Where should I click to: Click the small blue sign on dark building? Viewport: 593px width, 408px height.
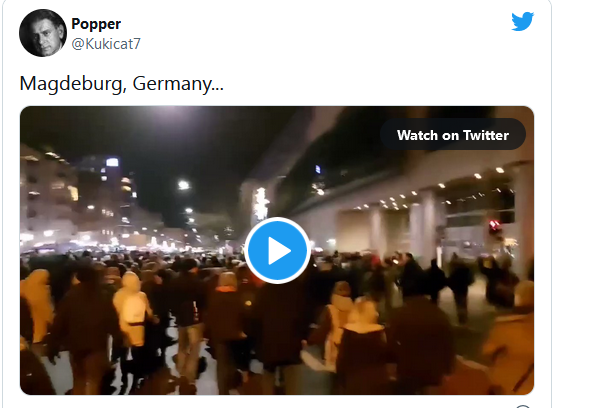318,169
